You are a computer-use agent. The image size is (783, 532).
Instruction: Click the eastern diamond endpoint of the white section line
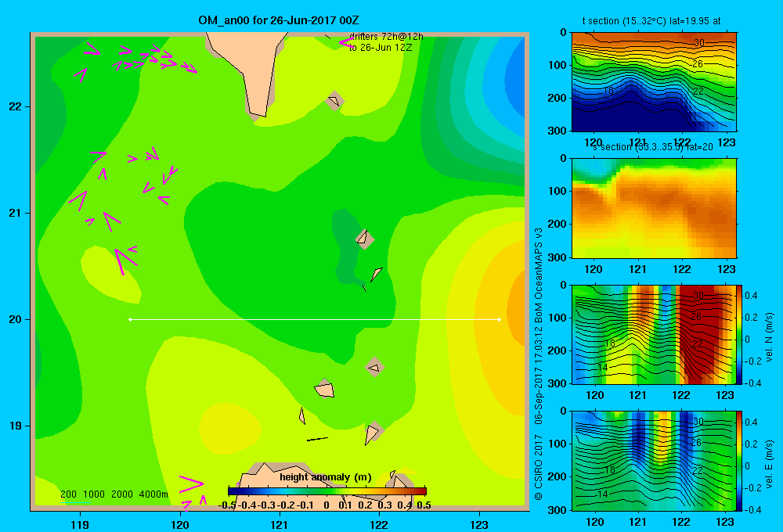coord(500,319)
